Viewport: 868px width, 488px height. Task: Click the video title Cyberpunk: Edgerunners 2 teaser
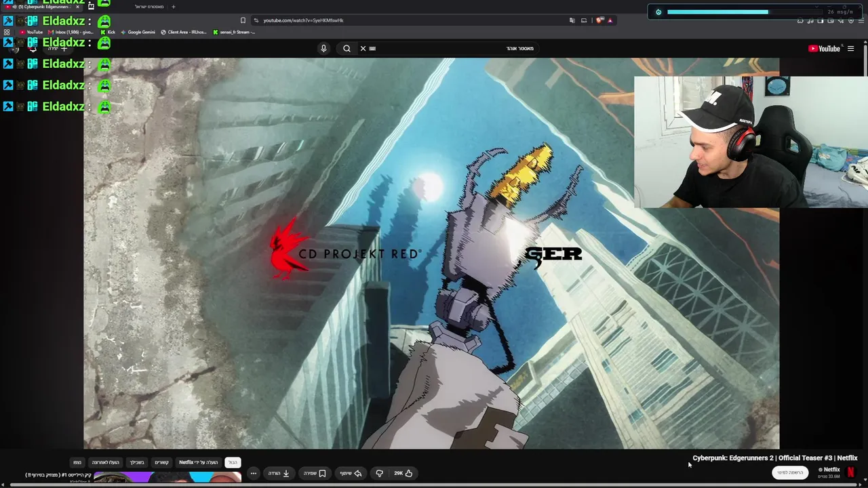tap(775, 458)
